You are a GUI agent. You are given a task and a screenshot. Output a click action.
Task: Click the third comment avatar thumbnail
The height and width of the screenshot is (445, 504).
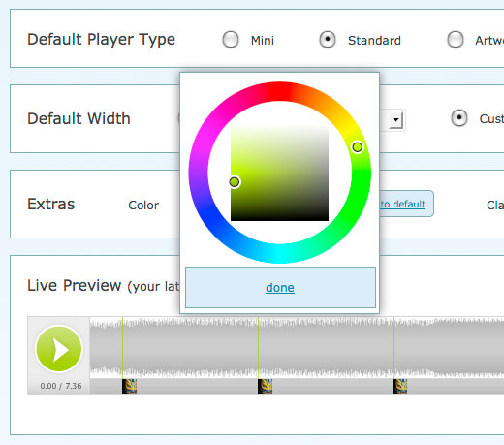point(399,386)
